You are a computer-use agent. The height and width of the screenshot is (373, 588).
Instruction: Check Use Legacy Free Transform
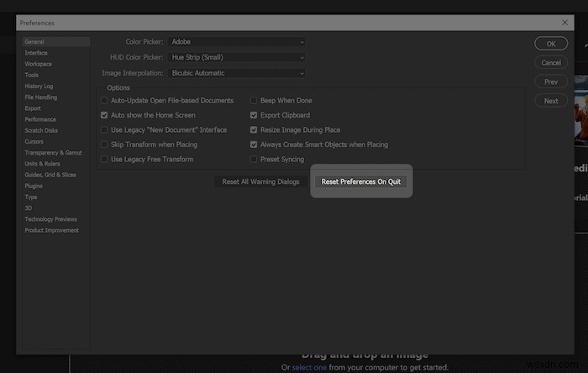pos(104,160)
